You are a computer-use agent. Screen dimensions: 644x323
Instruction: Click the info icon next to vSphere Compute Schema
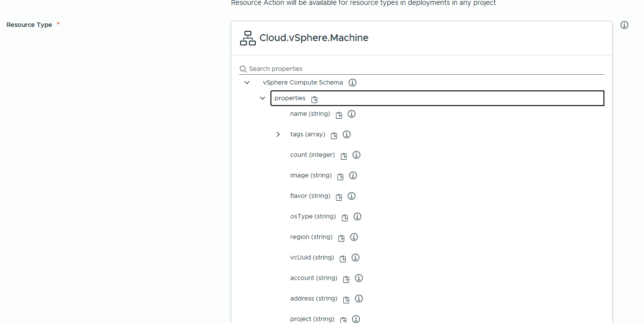353,83
